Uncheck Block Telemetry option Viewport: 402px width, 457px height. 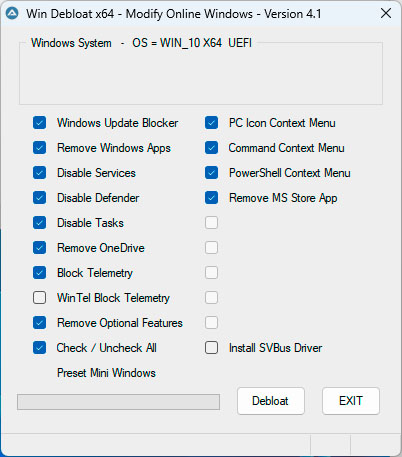40,273
